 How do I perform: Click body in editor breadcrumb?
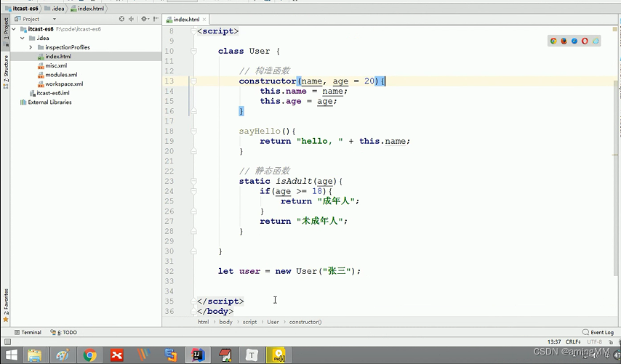pos(225,322)
